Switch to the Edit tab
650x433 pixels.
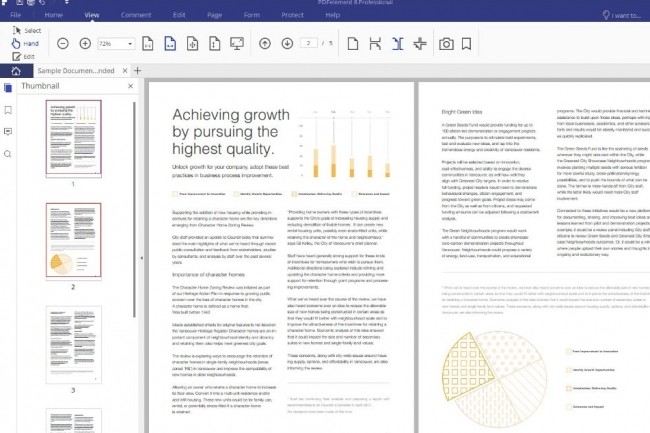point(179,15)
